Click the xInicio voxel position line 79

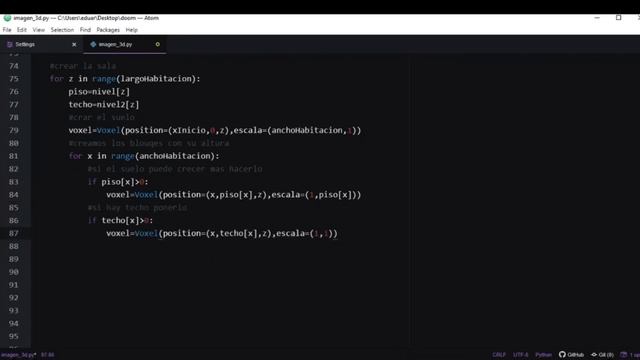(215, 130)
